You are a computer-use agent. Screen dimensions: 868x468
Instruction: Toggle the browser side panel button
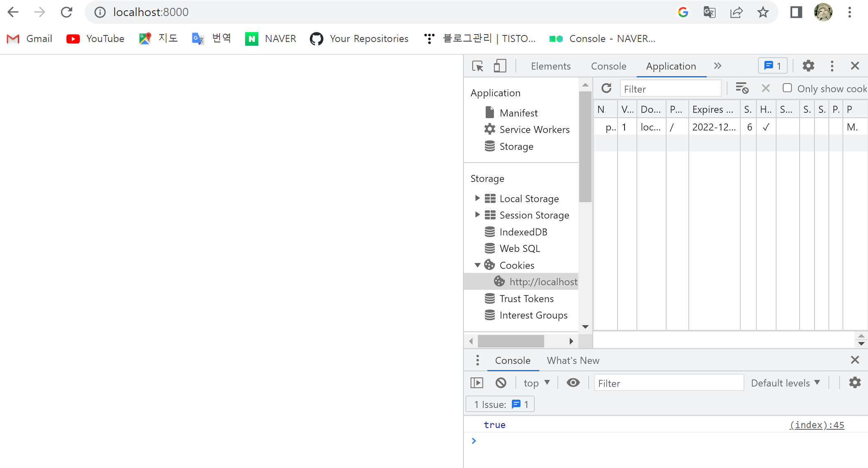(796, 12)
